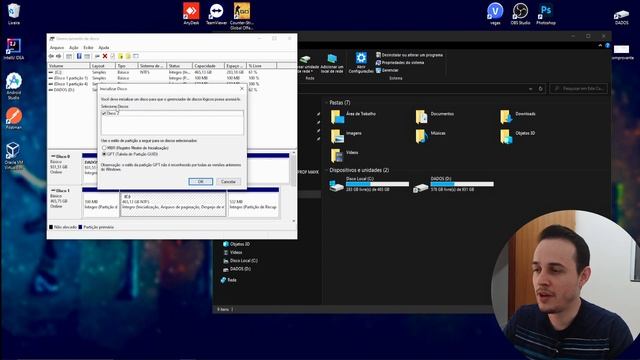This screenshot has width=640, height=360.
Task: Close the Inicializar Disco dialog with X
Action: click(242, 88)
